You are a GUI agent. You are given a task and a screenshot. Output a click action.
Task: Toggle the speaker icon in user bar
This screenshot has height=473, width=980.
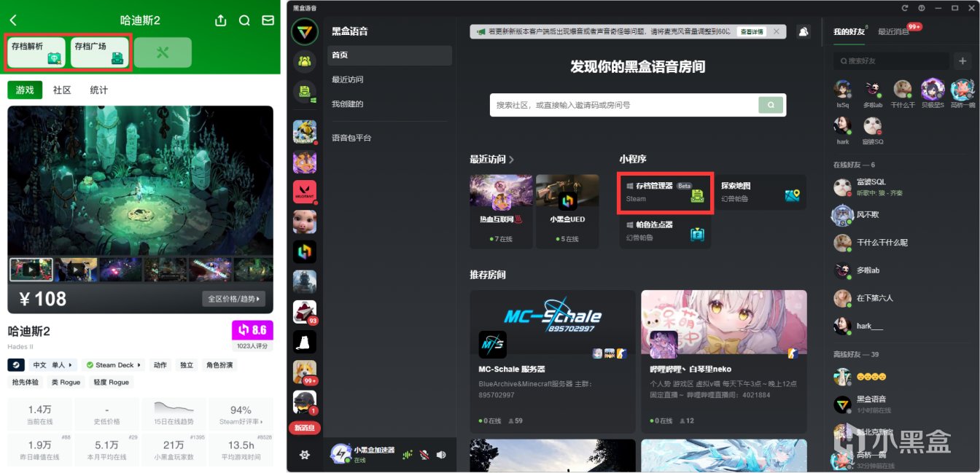coord(442,455)
